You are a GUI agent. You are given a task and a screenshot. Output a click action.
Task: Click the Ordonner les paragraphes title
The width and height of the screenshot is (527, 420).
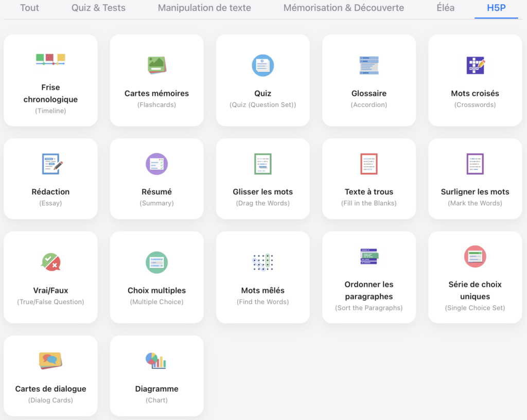(368, 290)
